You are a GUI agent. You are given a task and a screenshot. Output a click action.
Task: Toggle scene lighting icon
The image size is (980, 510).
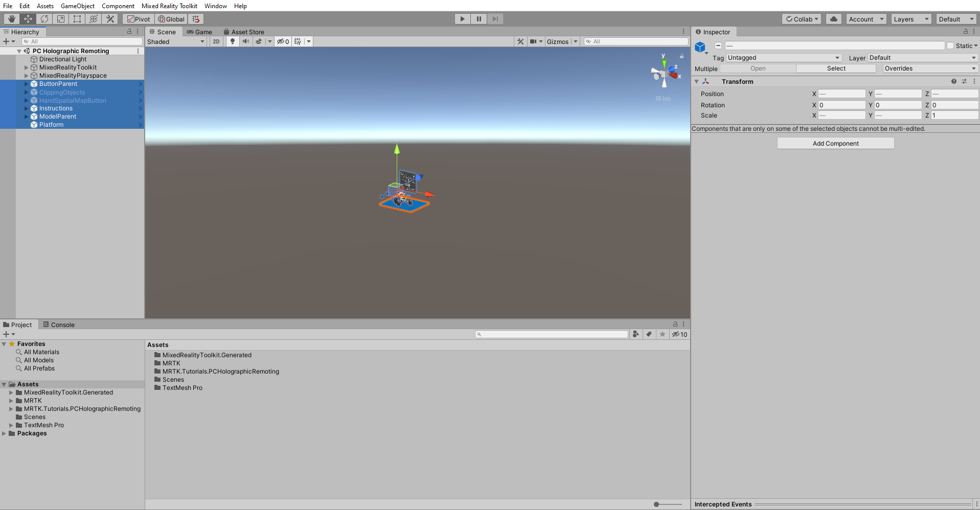pos(233,41)
